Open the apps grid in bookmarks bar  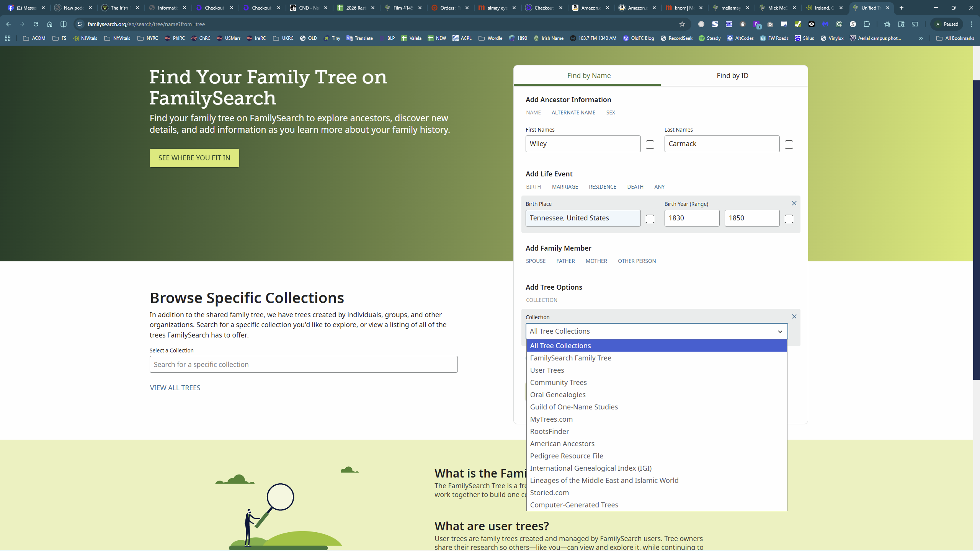[x=8, y=38]
